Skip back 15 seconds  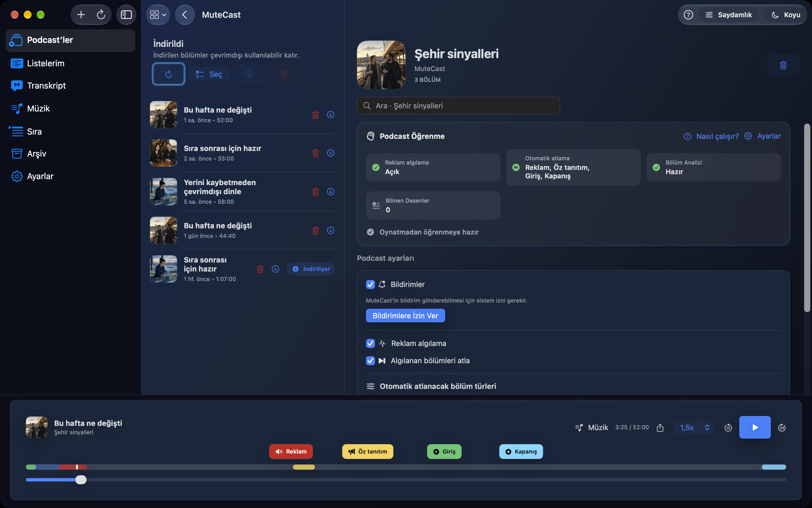(x=728, y=427)
